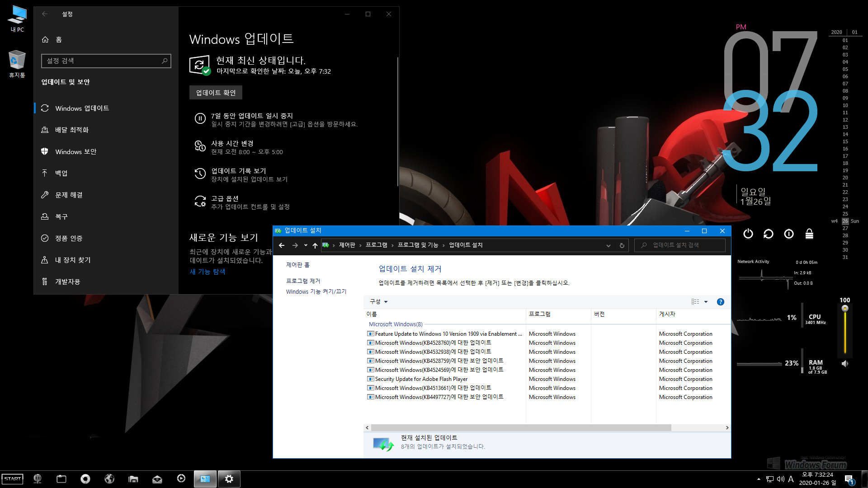
Task: Open the Settings gear on taskbar
Action: point(229,479)
